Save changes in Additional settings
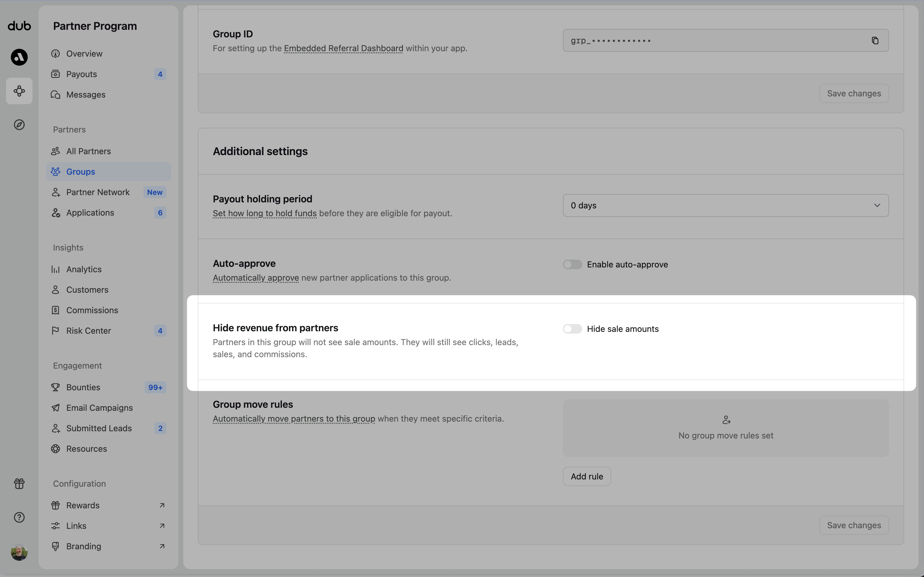 854,526
